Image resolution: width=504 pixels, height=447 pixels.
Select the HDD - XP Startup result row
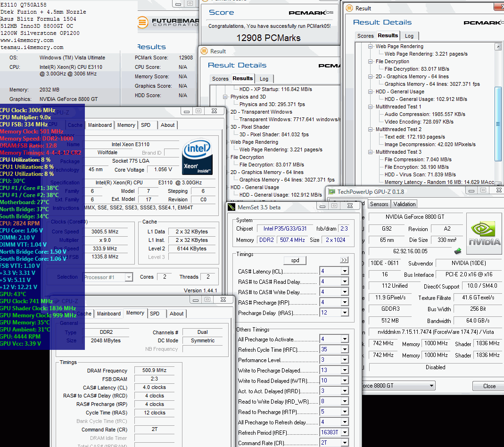click(275, 89)
